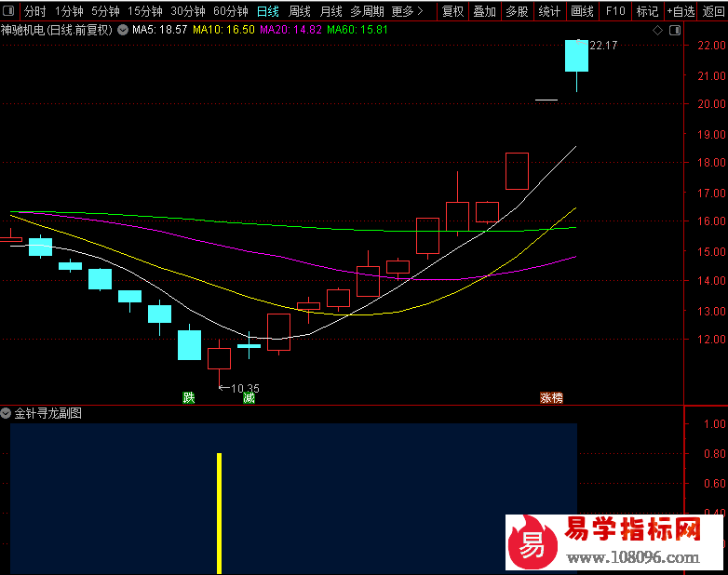Open the 更多 periods dropdown

(407, 11)
